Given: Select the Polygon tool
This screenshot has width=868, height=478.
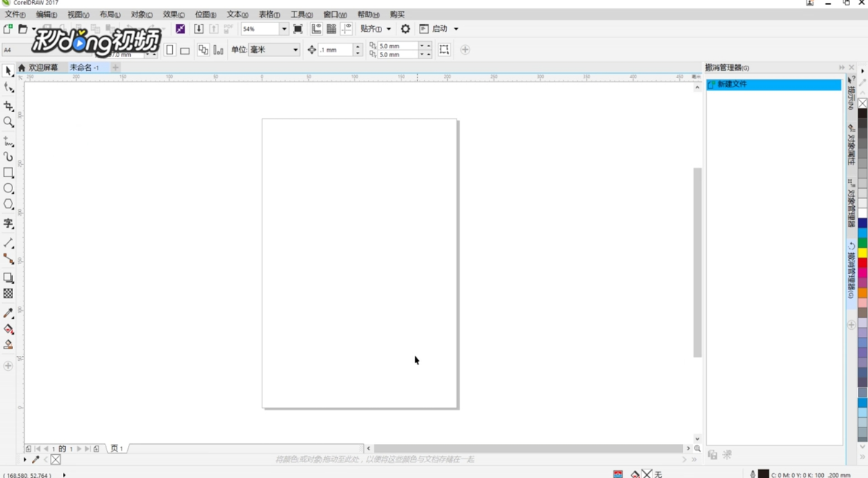Looking at the screenshot, I should click(x=8, y=205).
